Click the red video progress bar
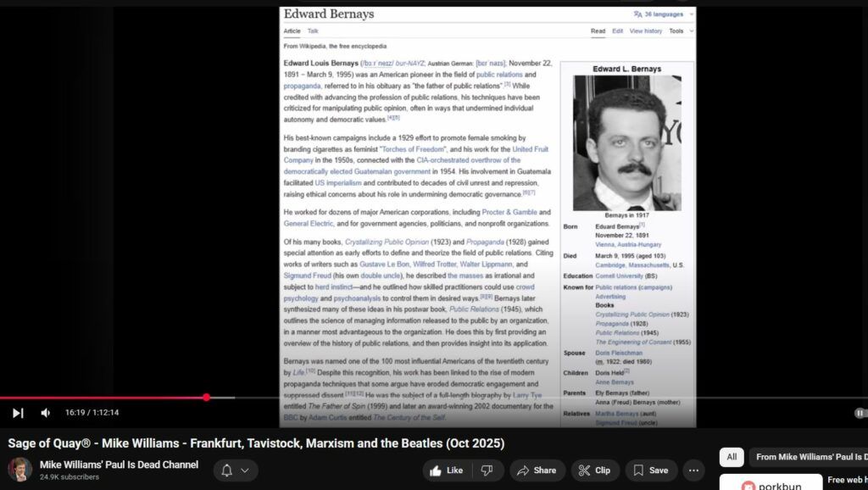 coord(102,397)
